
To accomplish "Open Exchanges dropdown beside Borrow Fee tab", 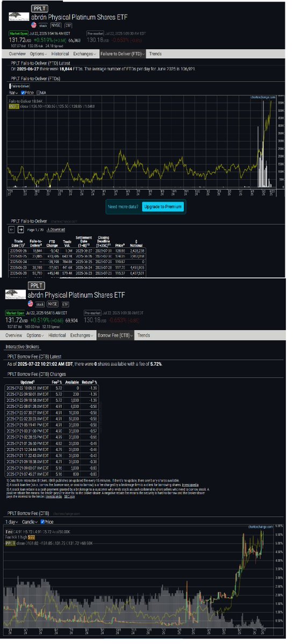I will (x=81, y=335).
